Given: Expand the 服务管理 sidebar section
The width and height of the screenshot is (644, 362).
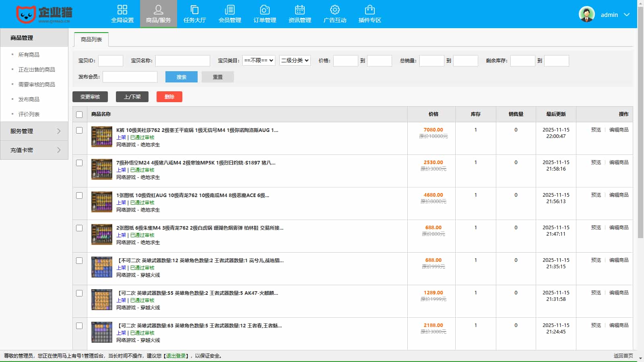Looking at the screenshot, I should (x=34, y=131).
